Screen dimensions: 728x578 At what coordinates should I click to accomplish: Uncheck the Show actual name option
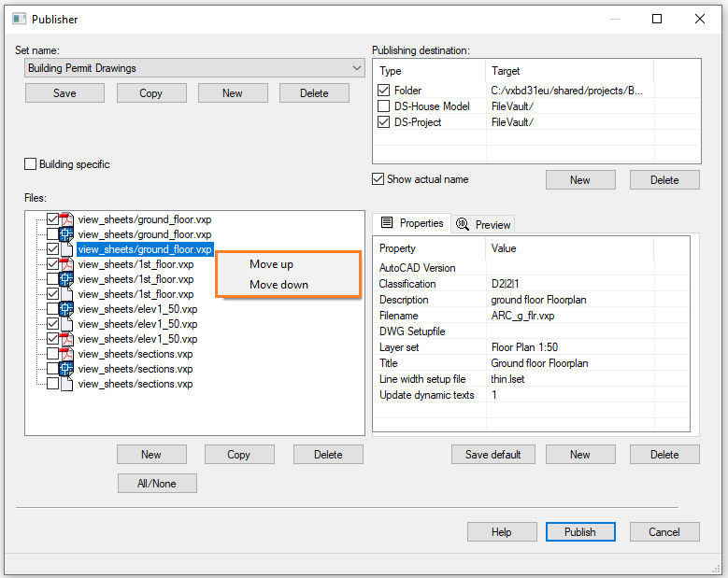(x=378, y=179)
